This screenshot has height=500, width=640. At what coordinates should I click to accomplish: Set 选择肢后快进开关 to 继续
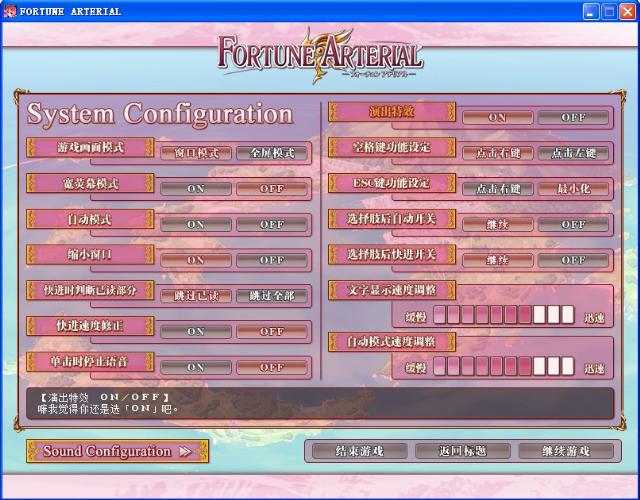coord(498,260)
